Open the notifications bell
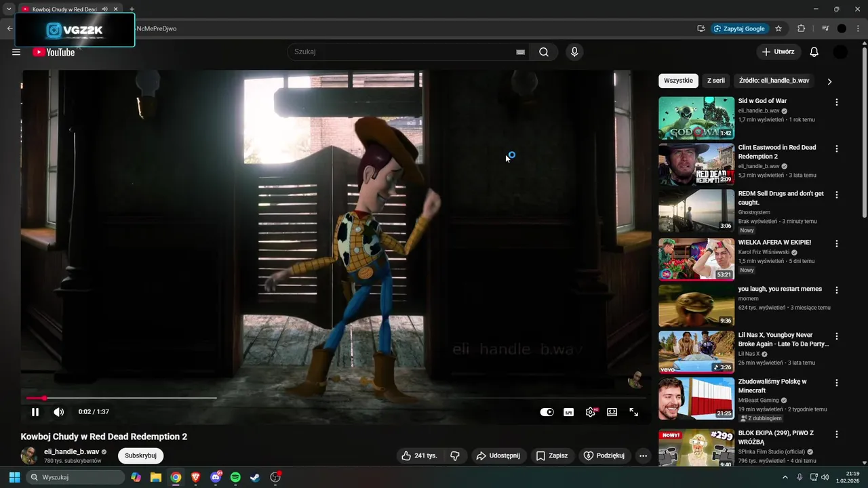Viewport: 868px width, 488px height. click(x=814, y=52)
